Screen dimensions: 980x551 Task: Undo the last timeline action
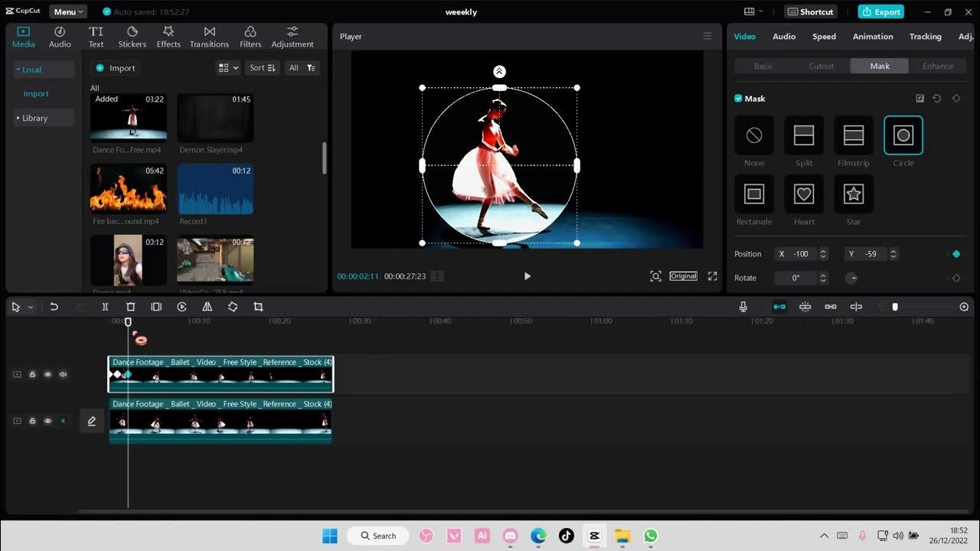[54, 307]
